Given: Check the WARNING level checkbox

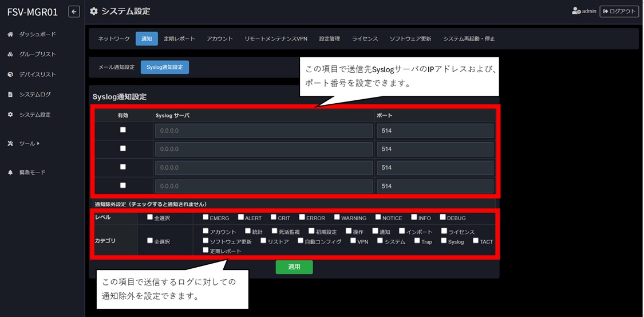Looking at the screenshot, I should pyautogui.click(x=337, y=217).
